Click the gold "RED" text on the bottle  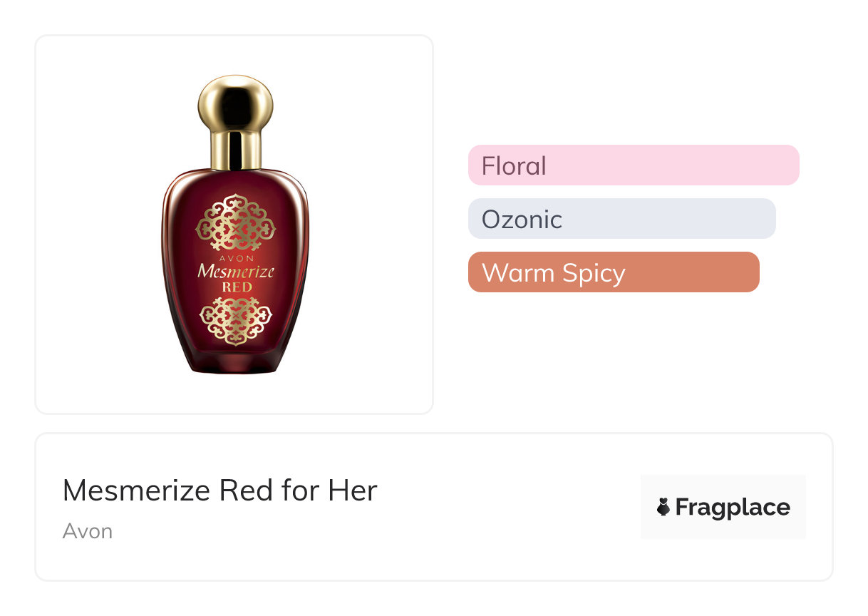click(x=236, y=287)
